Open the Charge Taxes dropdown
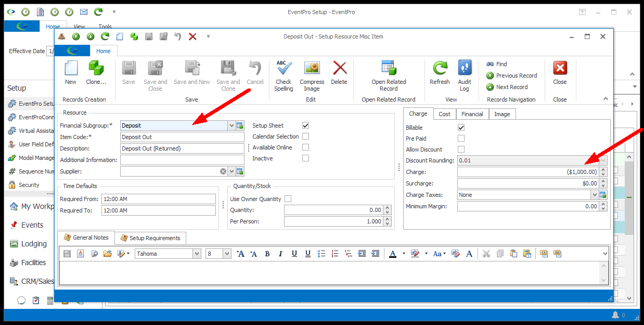 tap(595, 195)
